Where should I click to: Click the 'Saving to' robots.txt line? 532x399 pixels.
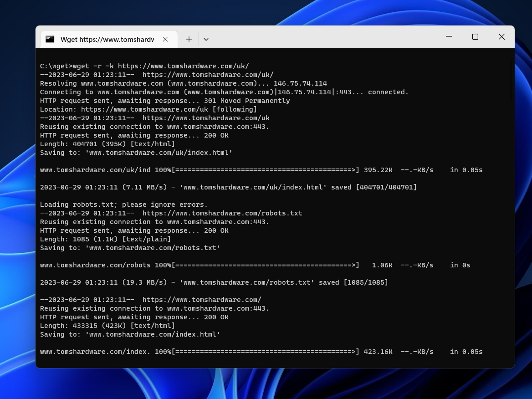(130, 248)
